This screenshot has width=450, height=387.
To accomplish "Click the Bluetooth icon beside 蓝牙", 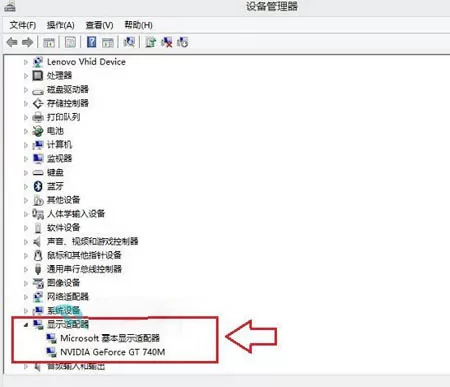I will click(x=38, y=186).
